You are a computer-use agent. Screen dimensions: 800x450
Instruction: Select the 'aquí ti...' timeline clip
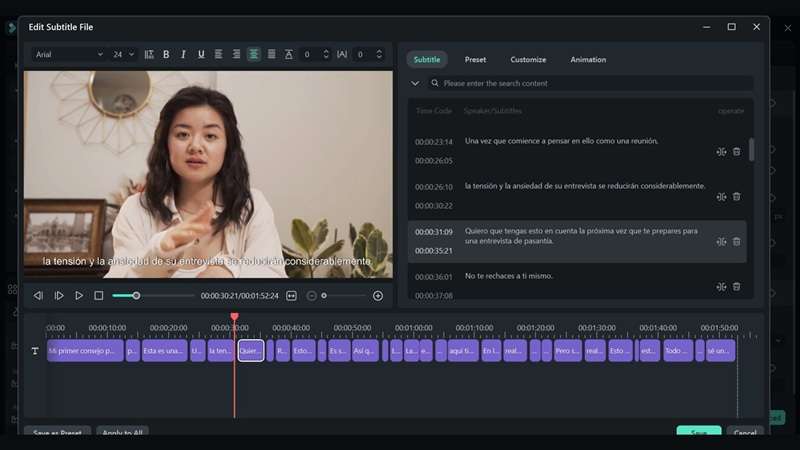pyautogui.click(x=463, y=351)
